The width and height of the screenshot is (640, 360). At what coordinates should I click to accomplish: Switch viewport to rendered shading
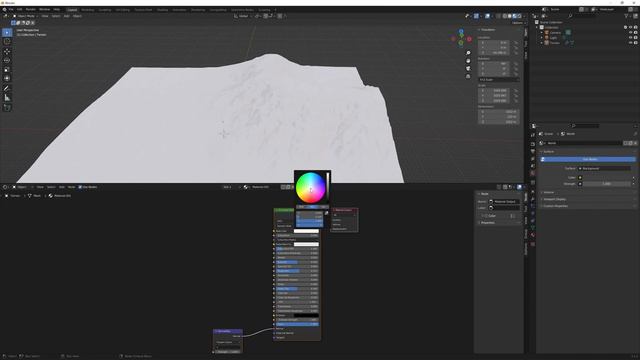pyautogui.click(x=519, y=16)
